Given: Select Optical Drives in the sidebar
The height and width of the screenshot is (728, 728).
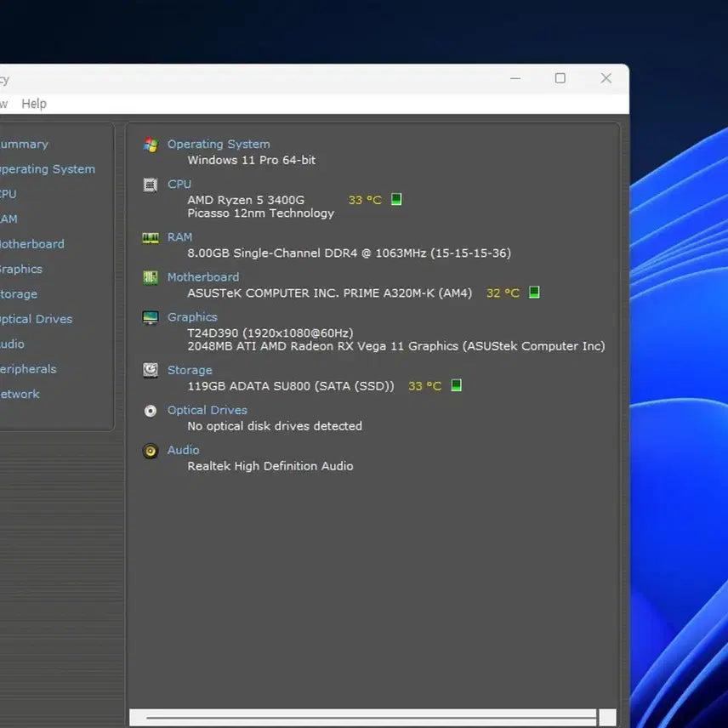Looking at the screenshot, I should coord(36,319).
